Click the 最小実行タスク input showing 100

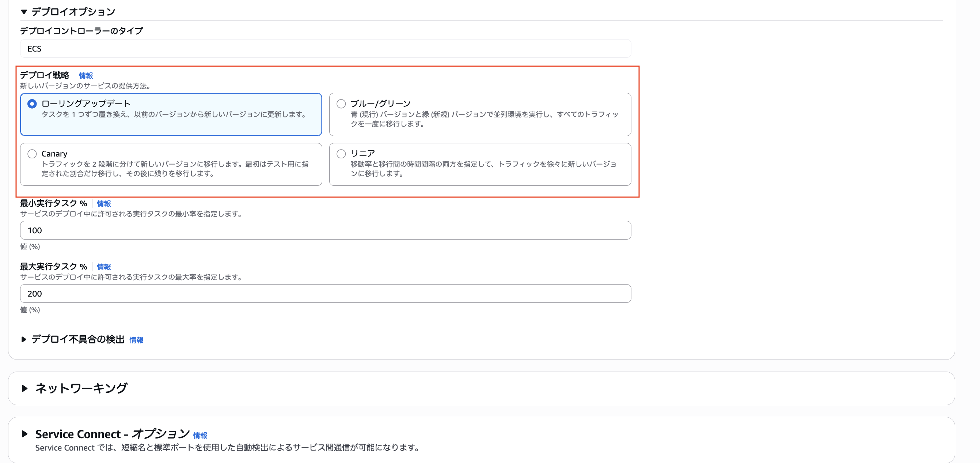point(325,230)
